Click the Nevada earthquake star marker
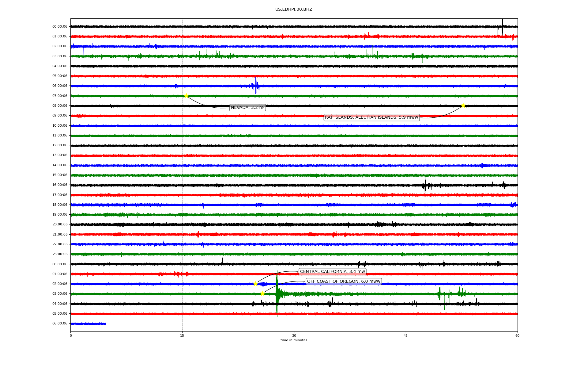Viewport: 588px width, 368px height. (x=186, y=96)
